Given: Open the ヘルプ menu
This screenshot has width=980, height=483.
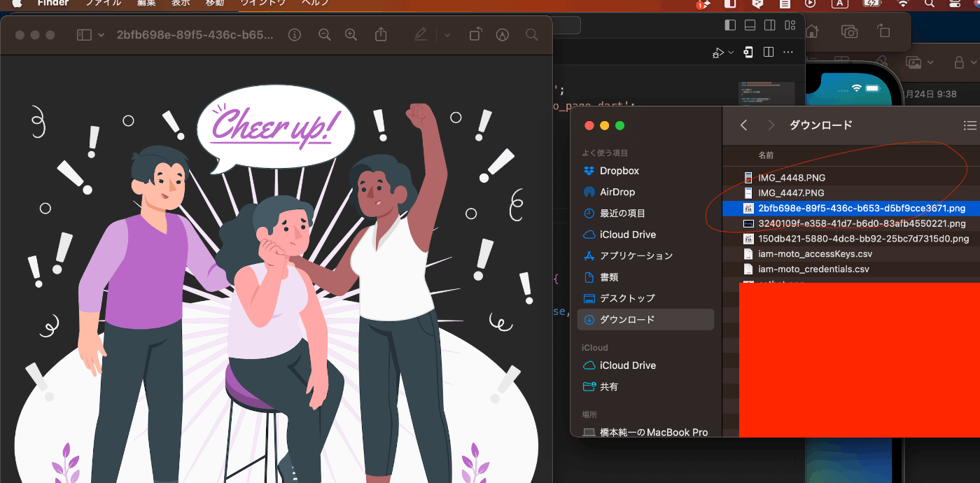Looking at the screenshot, I should click(315, 3).
